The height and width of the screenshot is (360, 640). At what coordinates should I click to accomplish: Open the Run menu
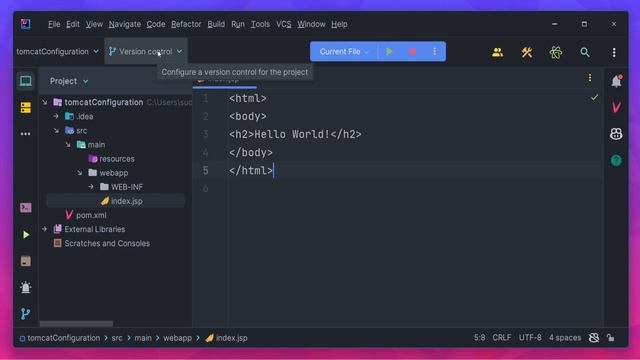click(238, 24)
